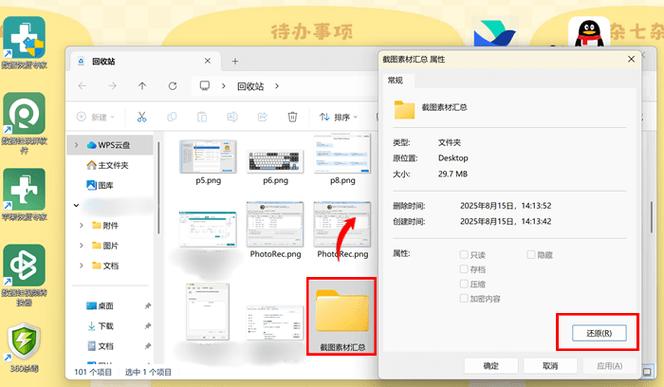Click the 101 个项目 status text
Image resolution: width=664 pixels, height=387 pixels.
93,372
